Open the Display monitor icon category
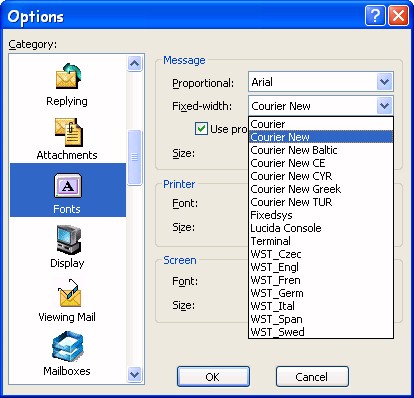This screenshot has width=414, height=398. [x=68, y=239]
